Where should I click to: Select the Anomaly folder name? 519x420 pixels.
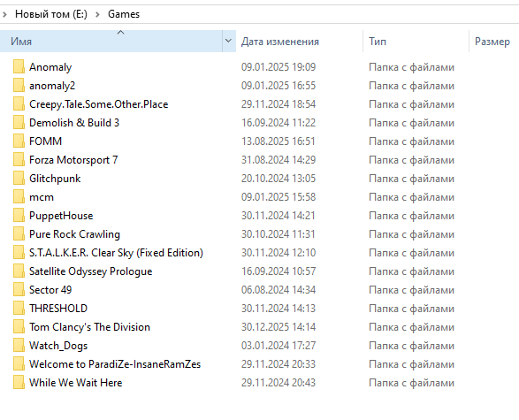click(x=50, y=67)
